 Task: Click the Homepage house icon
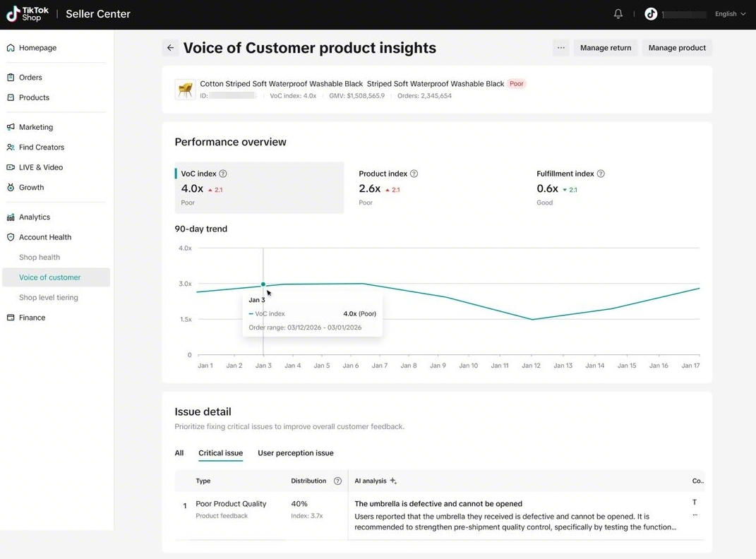pos(11,48)
